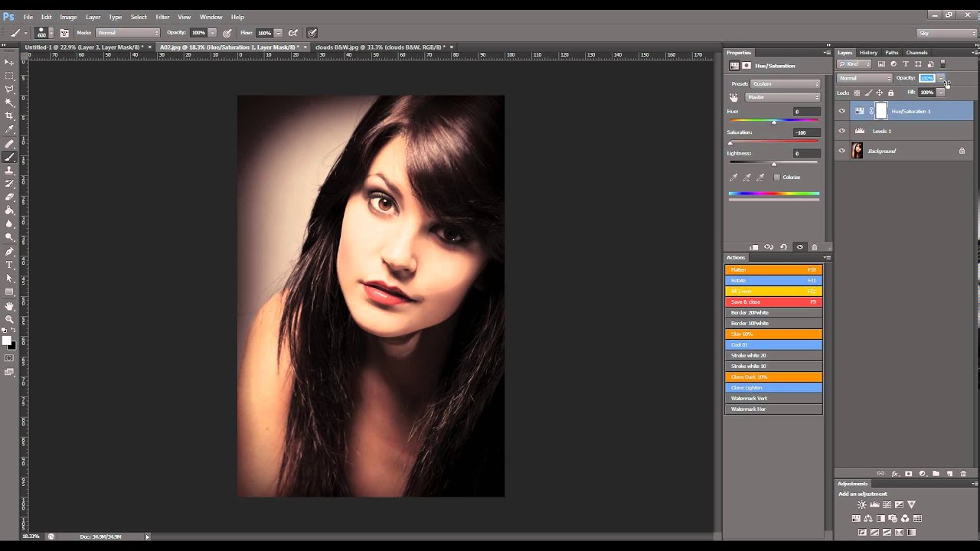This screenshot has width=980, height=551.
Task: Hide the Levels 1 layer
Action: pyautogui.click(x=842, y=131)
